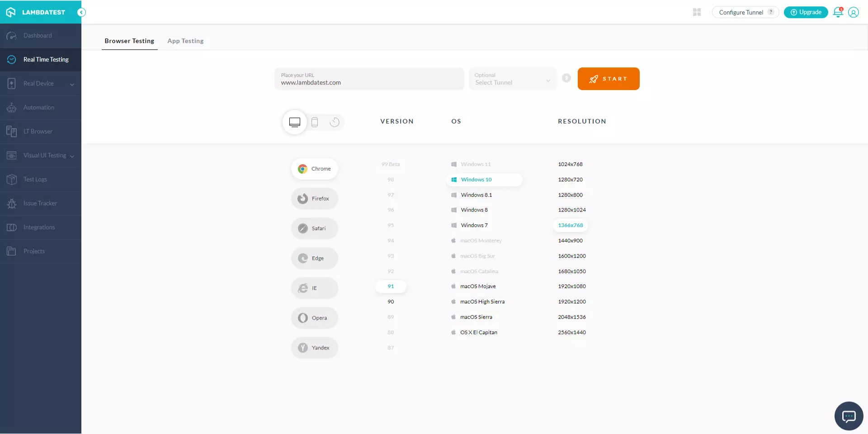Open the Integrations page from sidebar
The width and height of the screenshot is (868, 434).
point(11,227)
